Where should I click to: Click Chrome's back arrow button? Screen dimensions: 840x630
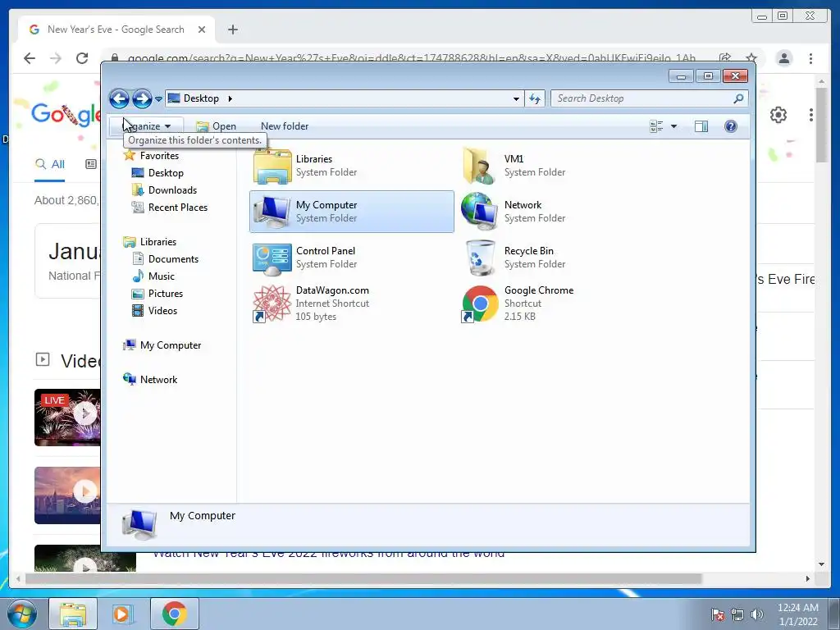[30, 58]
